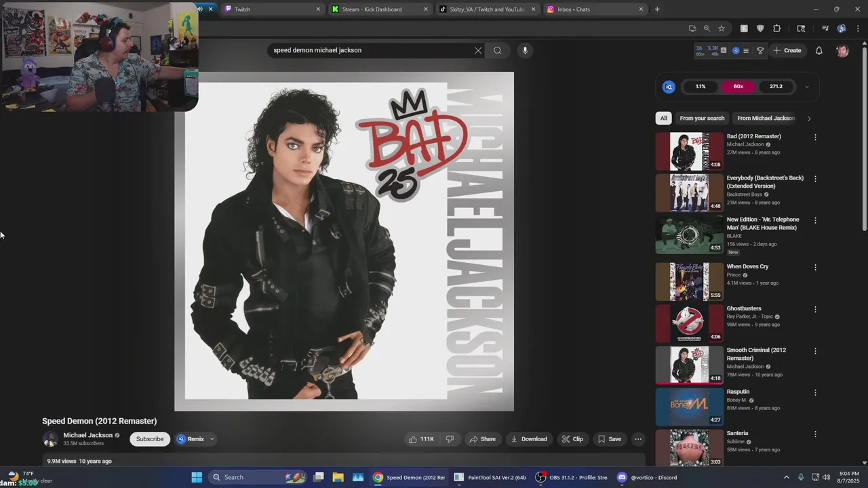Image resolution: width=868 pixels, height=488 pixels.
Task: Open a new browser tab
Action: (x=657, y=9)
